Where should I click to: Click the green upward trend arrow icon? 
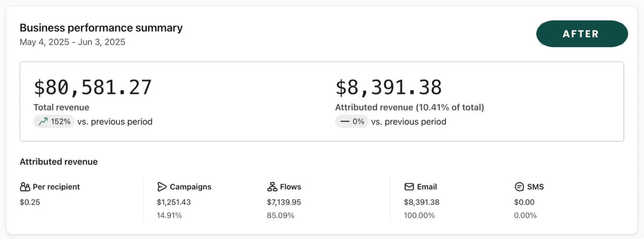click(43, 122)
